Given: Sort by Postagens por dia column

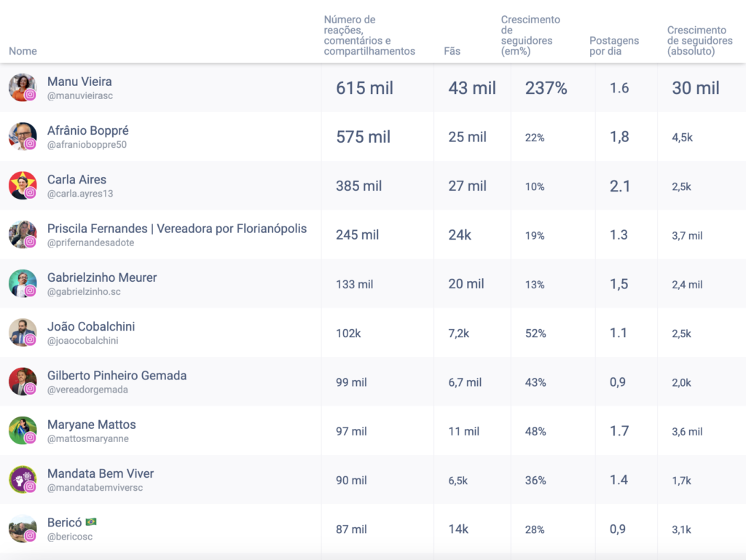Looking at the screenshot, I should coord(613,46).
